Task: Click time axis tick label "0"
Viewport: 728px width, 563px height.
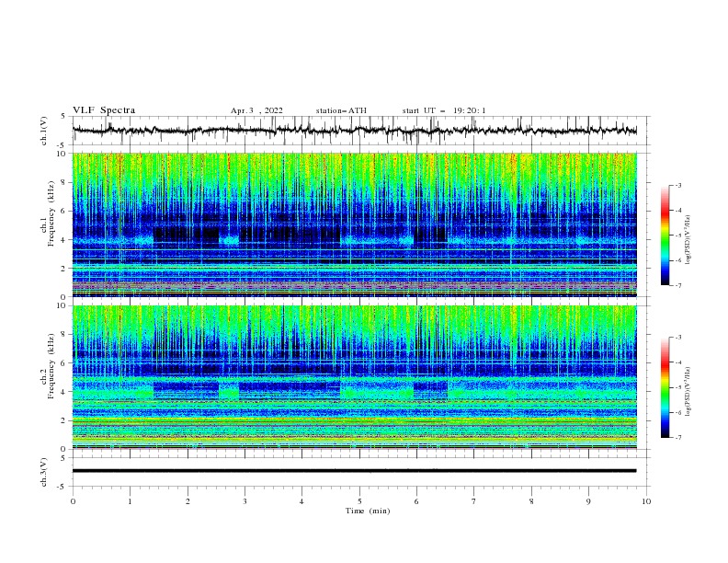Action: tap(73, 501)
